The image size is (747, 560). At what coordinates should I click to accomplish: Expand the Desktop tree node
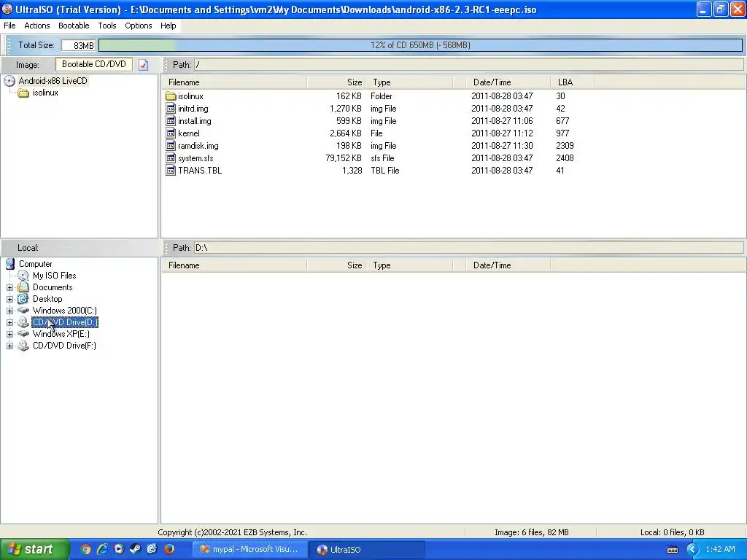pos(9,299)
